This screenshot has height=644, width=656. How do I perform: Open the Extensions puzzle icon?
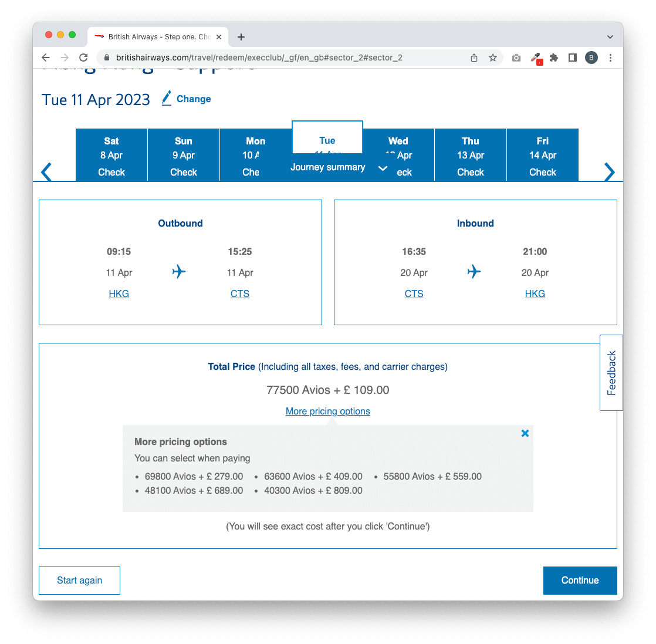[x=554, y=58]
